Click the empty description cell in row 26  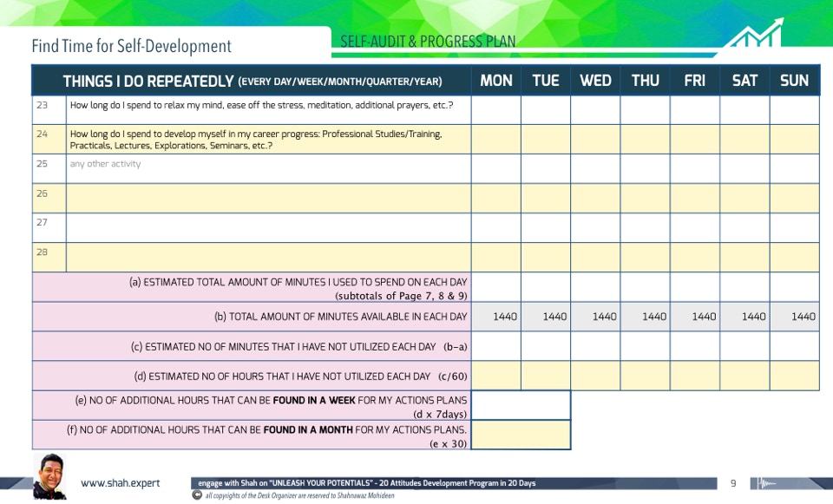click(x=268, y=198)
